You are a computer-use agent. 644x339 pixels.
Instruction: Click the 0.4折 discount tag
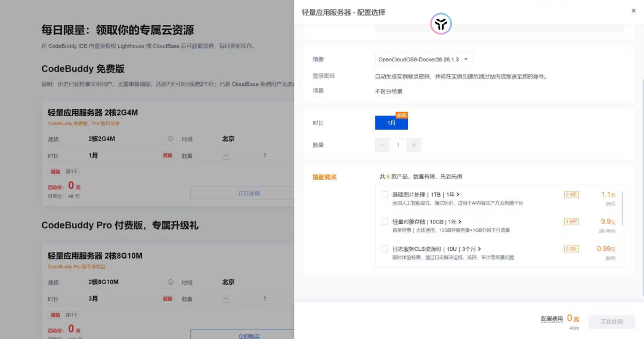[571, 194]
